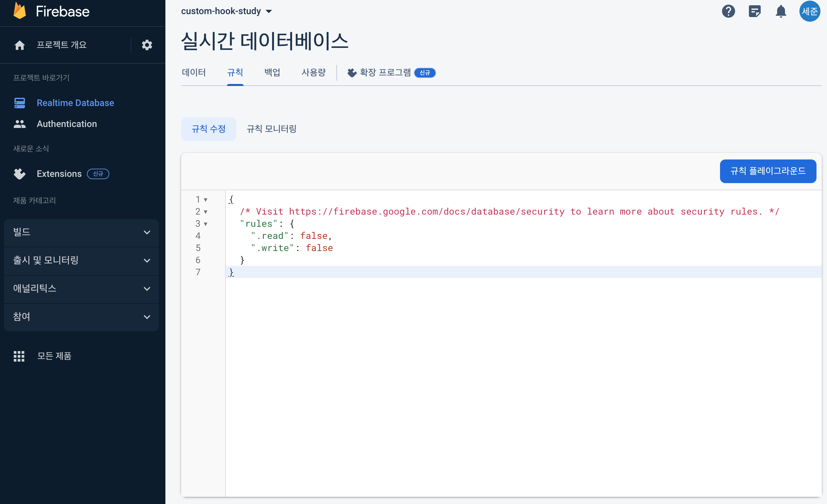This screenshot has width=827, height=504.
Task: Click the 규칙 플레이그라운드 button
Action: pos(768,171)
